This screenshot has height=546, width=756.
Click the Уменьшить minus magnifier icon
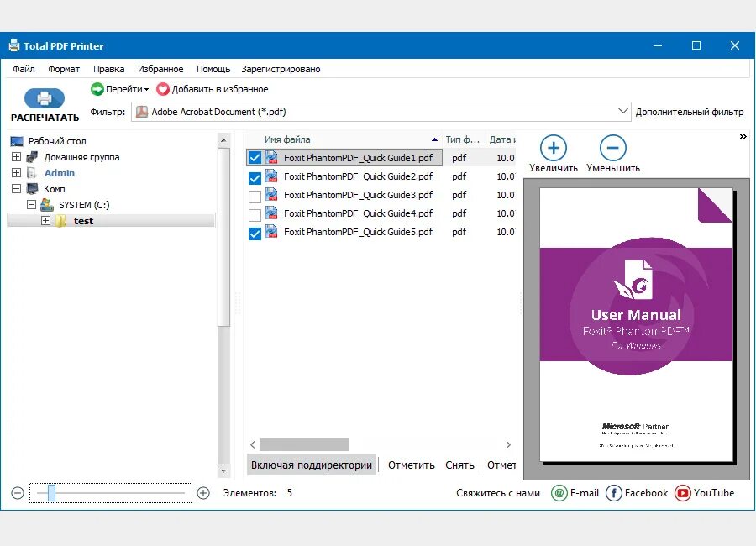[613, 148]
